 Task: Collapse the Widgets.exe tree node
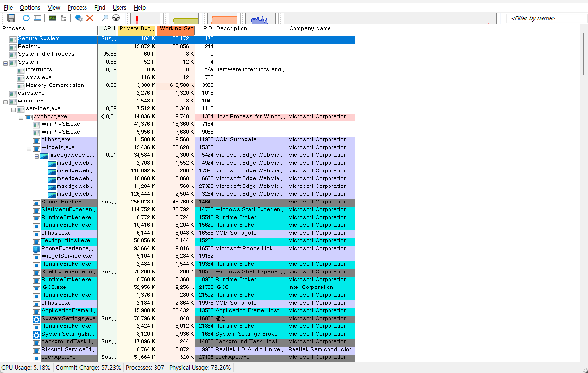coord(29,148)
